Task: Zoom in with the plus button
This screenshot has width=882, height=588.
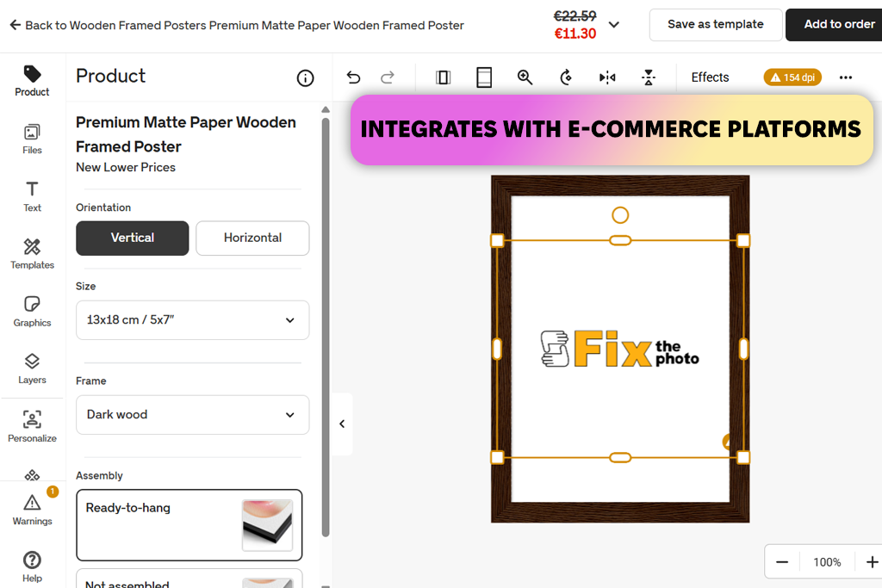Action: [x=872, y=562]
